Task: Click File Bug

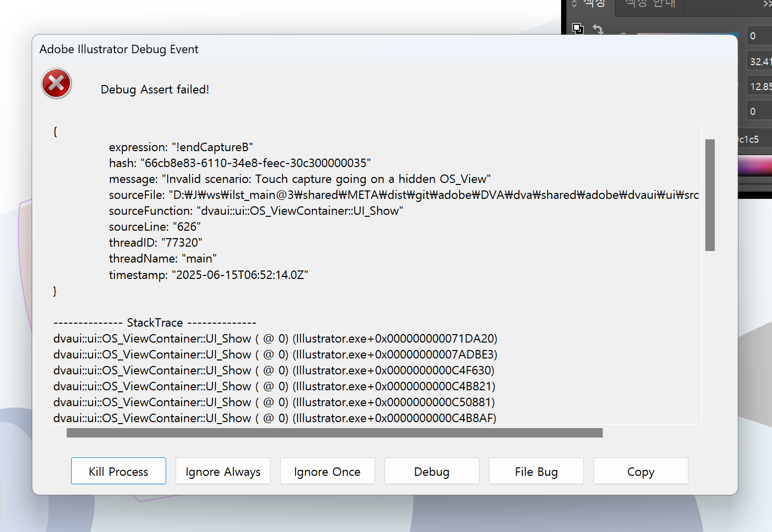Action: [536, 471]
